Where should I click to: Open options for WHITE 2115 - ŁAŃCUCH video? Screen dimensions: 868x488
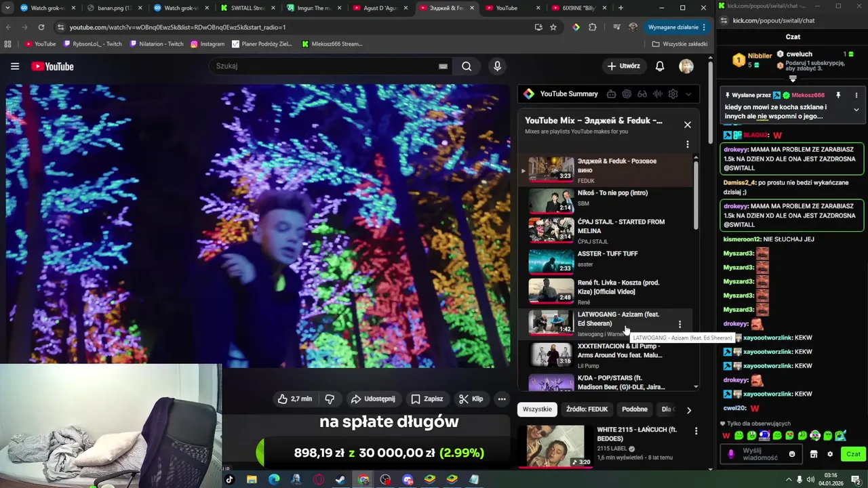point(696,431)
